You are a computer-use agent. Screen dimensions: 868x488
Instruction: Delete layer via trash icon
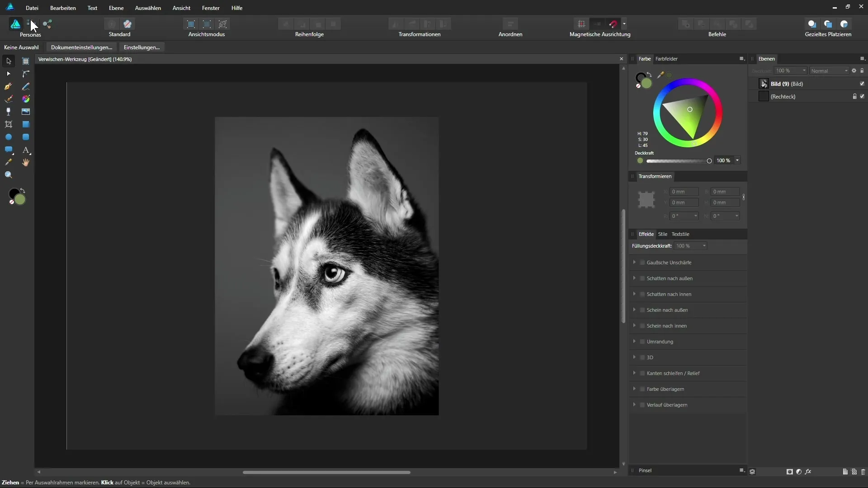pyautogui.click(x=863, y=471)
